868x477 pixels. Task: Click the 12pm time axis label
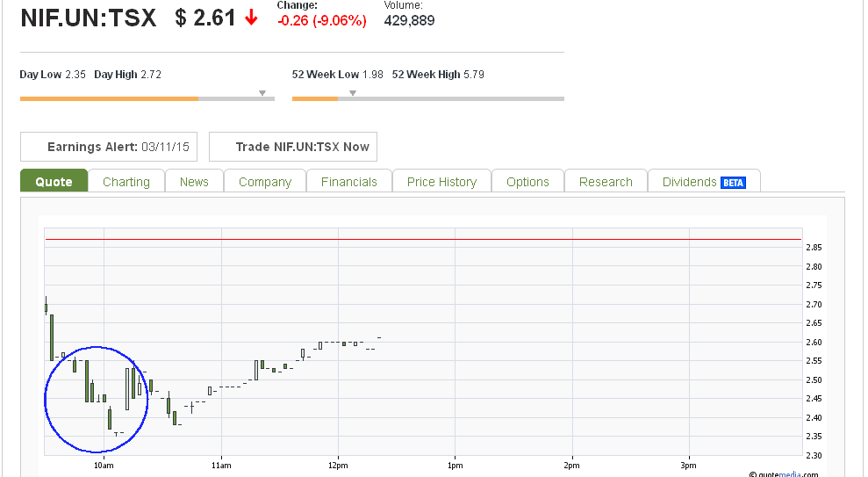[x=338, y=466]
